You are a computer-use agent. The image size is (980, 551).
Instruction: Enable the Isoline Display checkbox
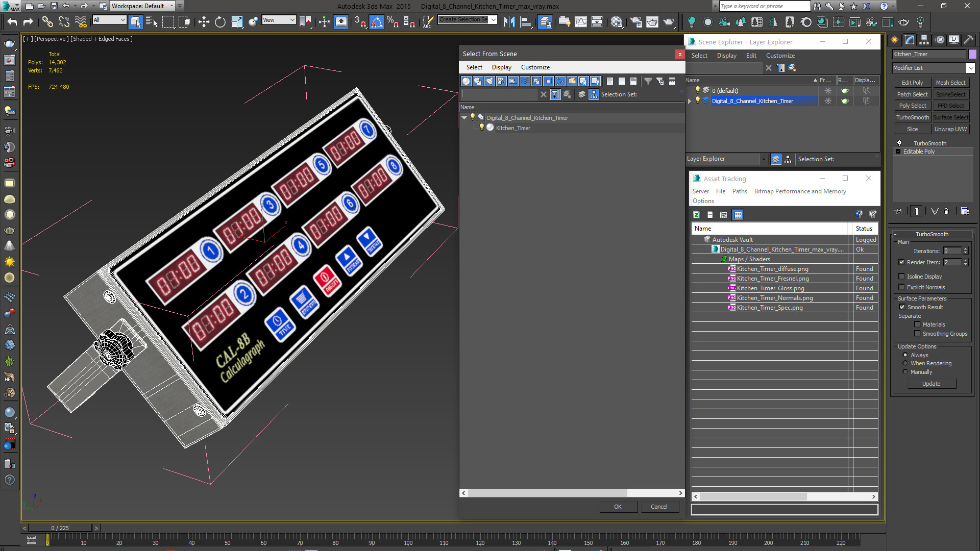[x=902, y=277]
